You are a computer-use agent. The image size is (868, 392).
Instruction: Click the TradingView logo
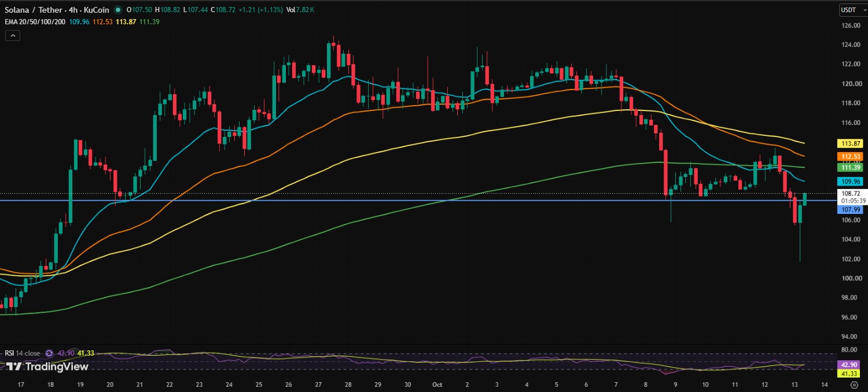47,367
